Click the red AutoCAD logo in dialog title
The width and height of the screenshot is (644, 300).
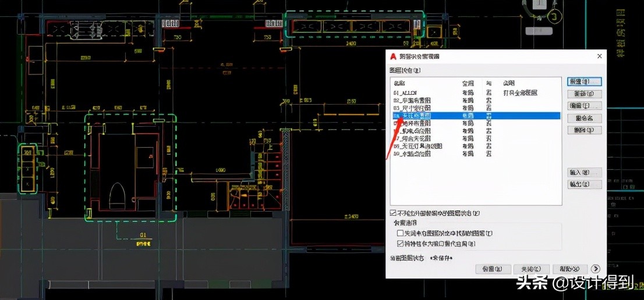pyautogui.click(x=393, y=56)
